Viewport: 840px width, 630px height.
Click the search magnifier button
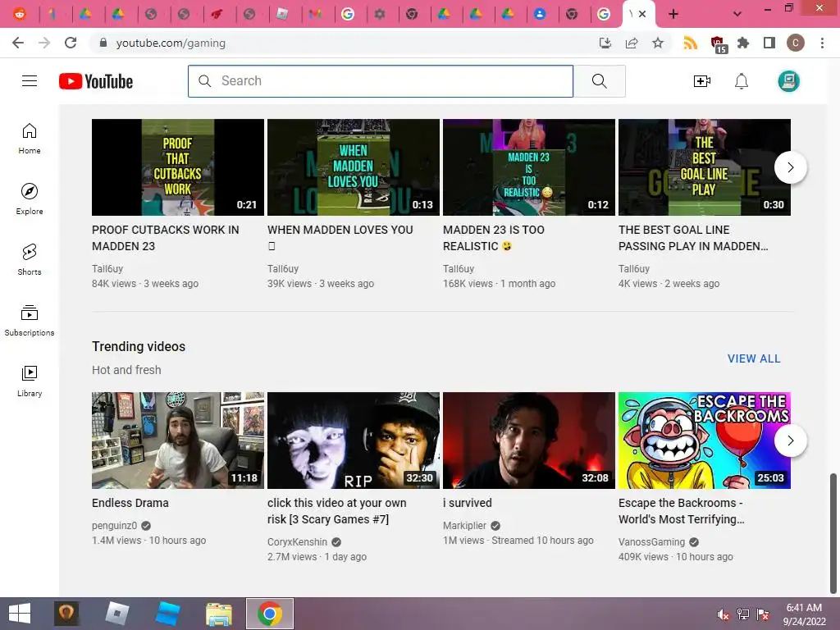(x=600, y=81)
